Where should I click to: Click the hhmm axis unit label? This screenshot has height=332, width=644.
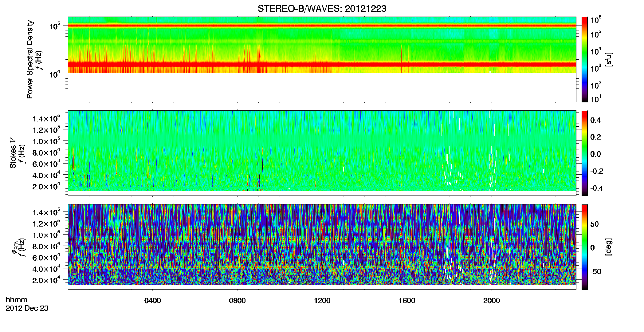17,300
